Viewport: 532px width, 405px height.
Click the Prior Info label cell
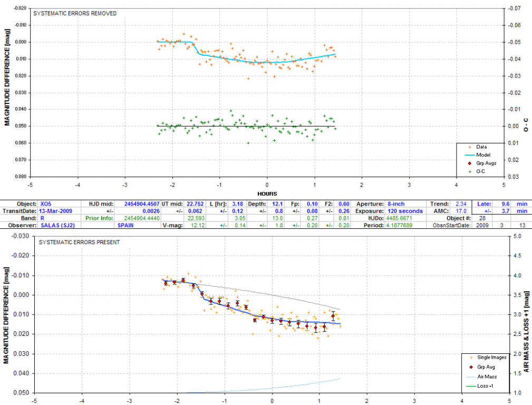99,218
